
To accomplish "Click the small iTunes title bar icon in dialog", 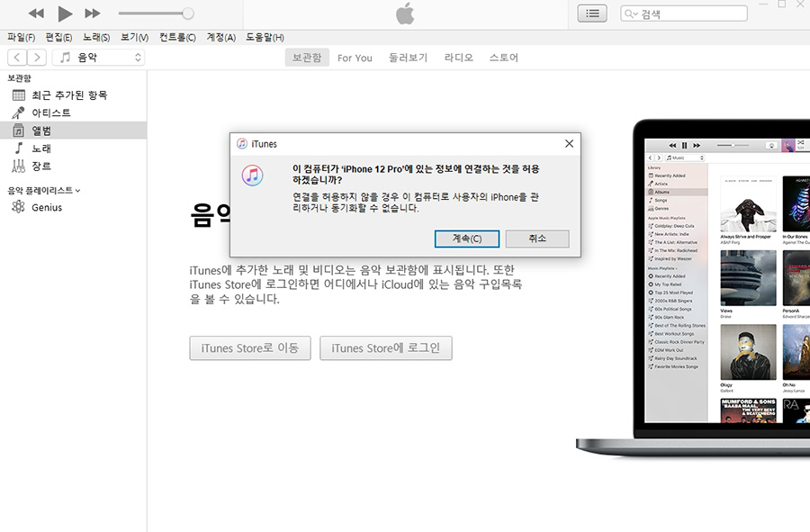I will [242, 144].
